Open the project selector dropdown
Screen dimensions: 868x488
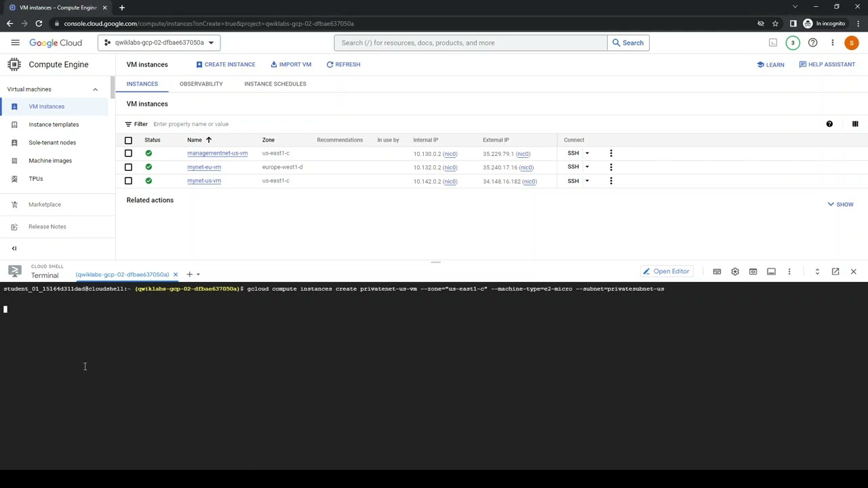pyautogui.click(x=159, y=43)
